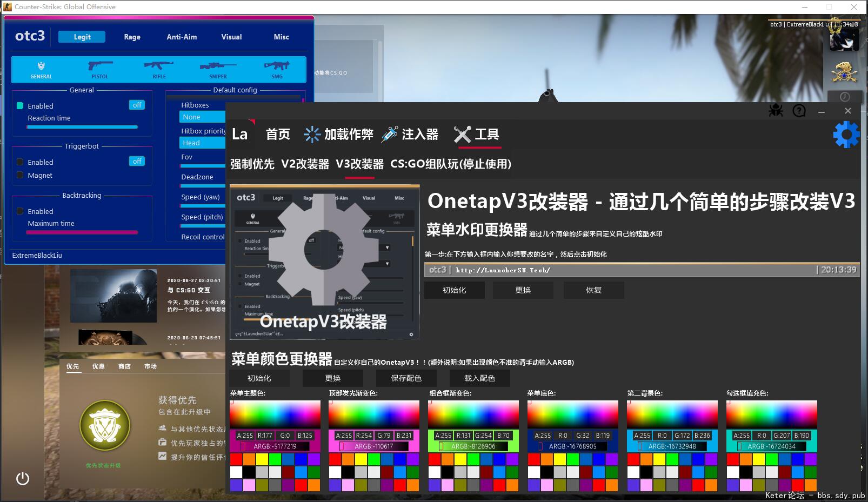Click watermark 初始化 button

click(455, 290)
